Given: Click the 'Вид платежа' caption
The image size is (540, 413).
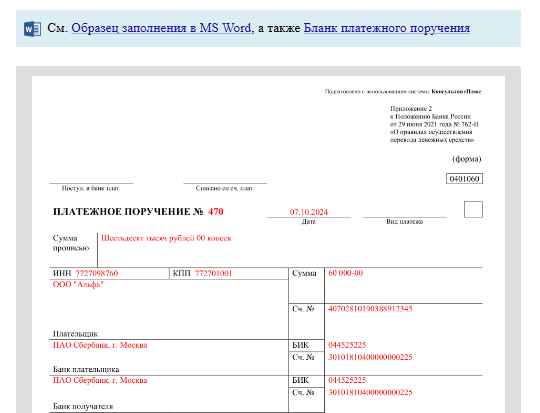Looking at the screenshot, I should point(404,222).
